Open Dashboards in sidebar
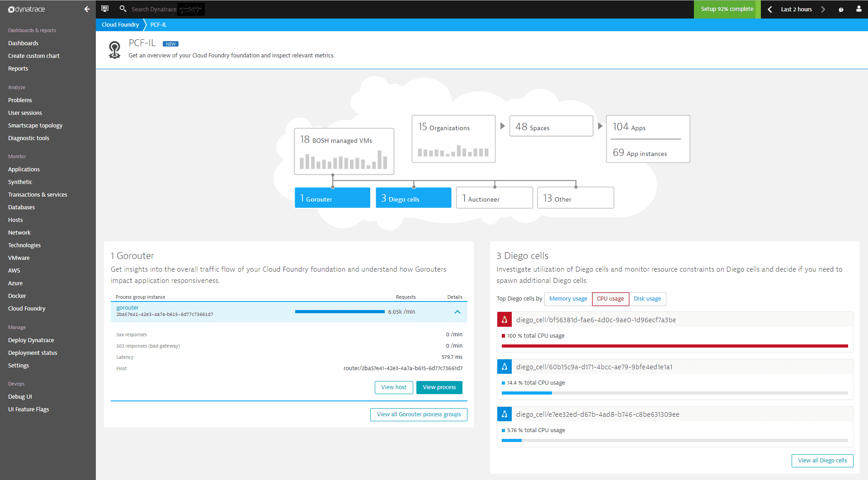 point(23,43)
